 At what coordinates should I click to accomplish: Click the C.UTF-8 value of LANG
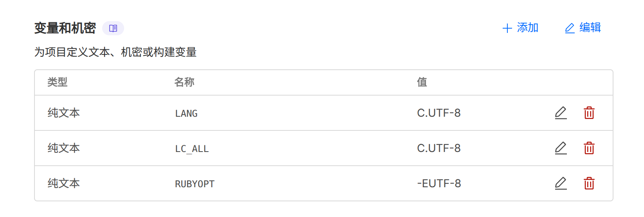coord(439,113)
